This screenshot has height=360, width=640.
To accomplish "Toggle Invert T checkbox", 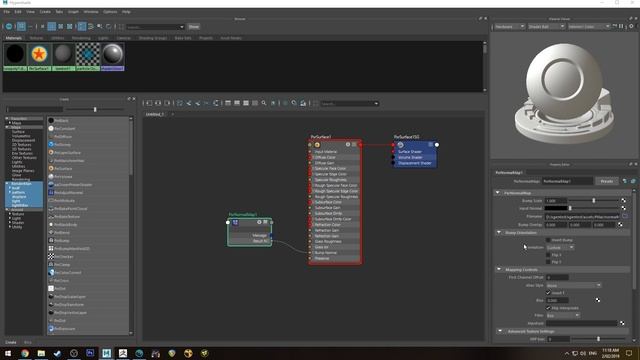I will (x=548, y=293).
